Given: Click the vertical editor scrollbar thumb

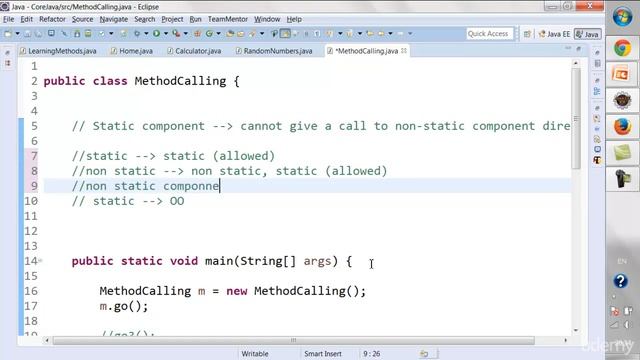Looking at the screenshot, I should point(576,118).
